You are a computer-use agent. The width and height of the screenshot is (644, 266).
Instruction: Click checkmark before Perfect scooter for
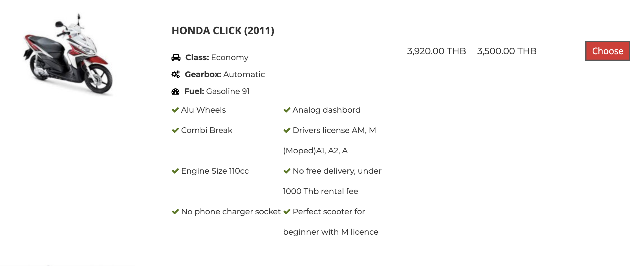[287, 212]
